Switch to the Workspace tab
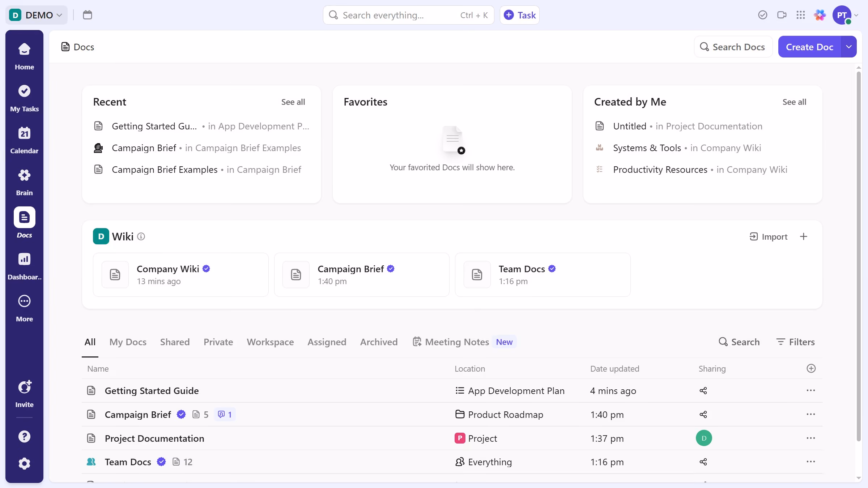 coord(270,342)
